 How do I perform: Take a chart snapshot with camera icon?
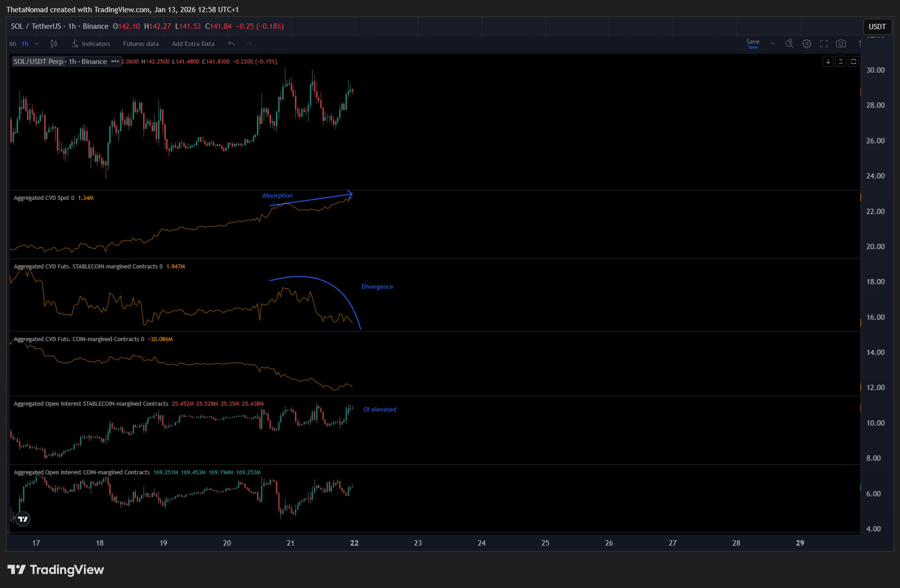(x=841, y=43)
